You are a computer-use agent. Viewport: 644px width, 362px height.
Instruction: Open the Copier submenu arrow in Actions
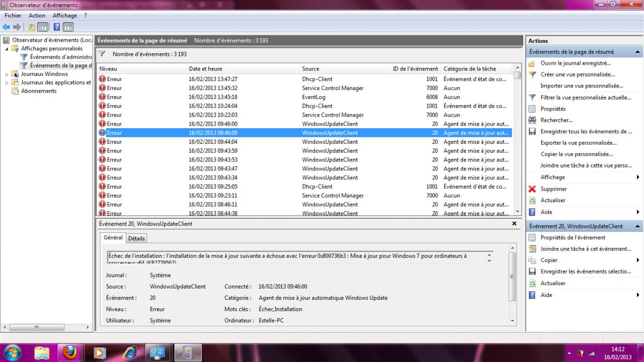coord(638,260)
